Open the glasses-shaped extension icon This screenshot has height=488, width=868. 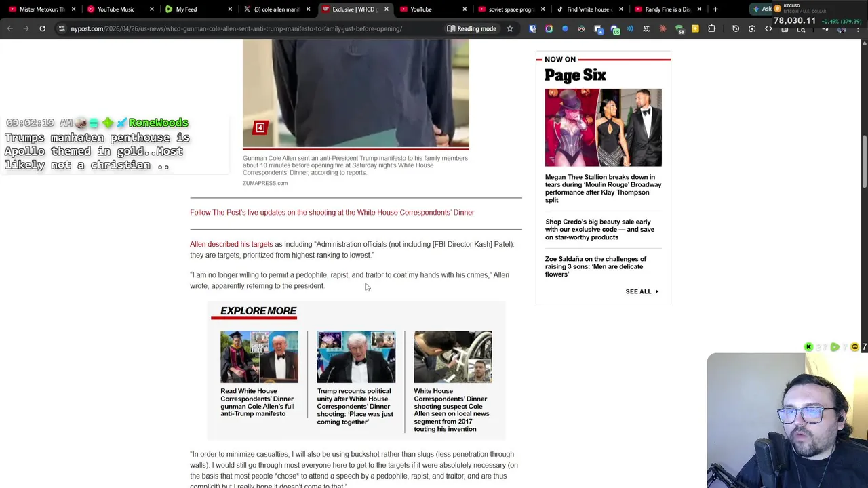(581, 28)
